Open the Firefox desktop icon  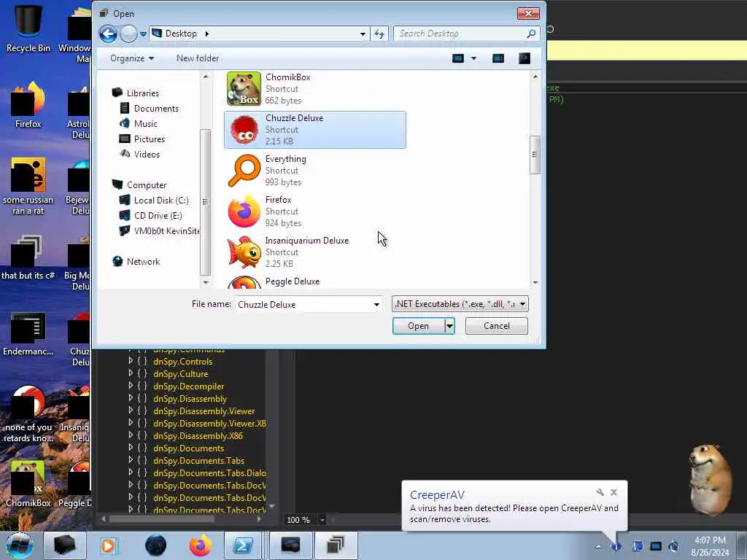tap(28, 105)
